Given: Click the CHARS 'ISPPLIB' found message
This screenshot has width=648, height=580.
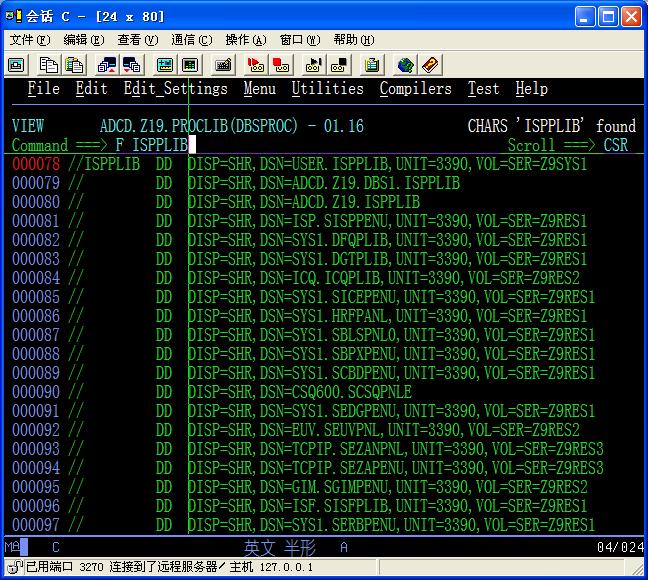Looking at the screenshot, I should pos(551,126).
